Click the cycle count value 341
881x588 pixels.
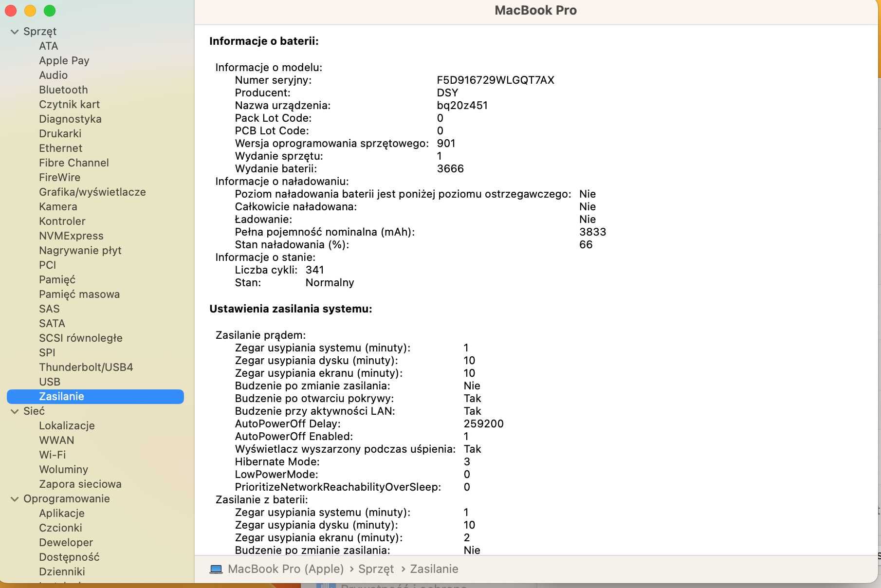(x=315, y=270)
